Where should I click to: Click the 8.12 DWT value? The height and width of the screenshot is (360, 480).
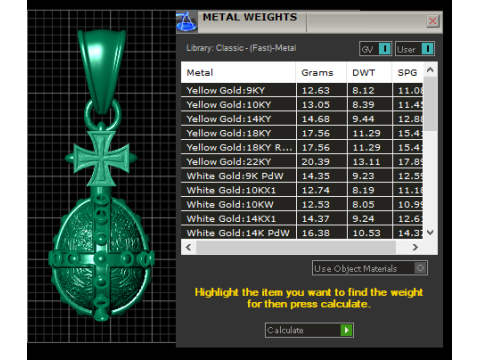coord(363,90)
